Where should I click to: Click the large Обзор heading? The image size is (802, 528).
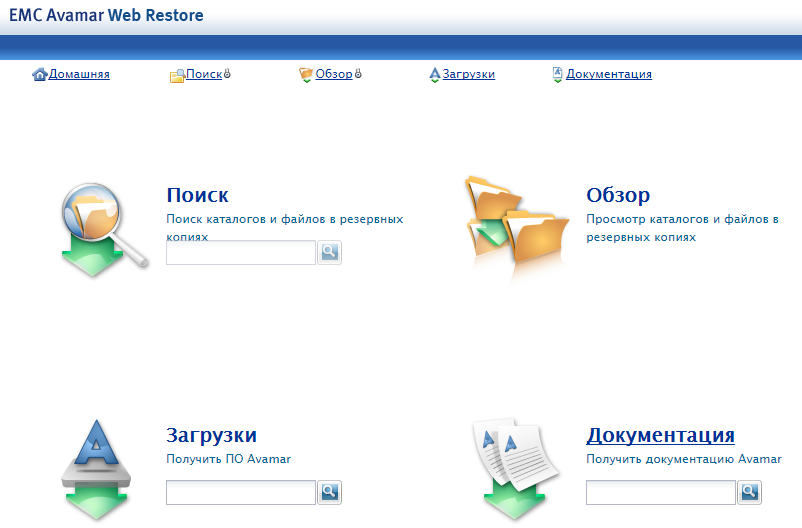pyautogui.click(x=618, y=195)
